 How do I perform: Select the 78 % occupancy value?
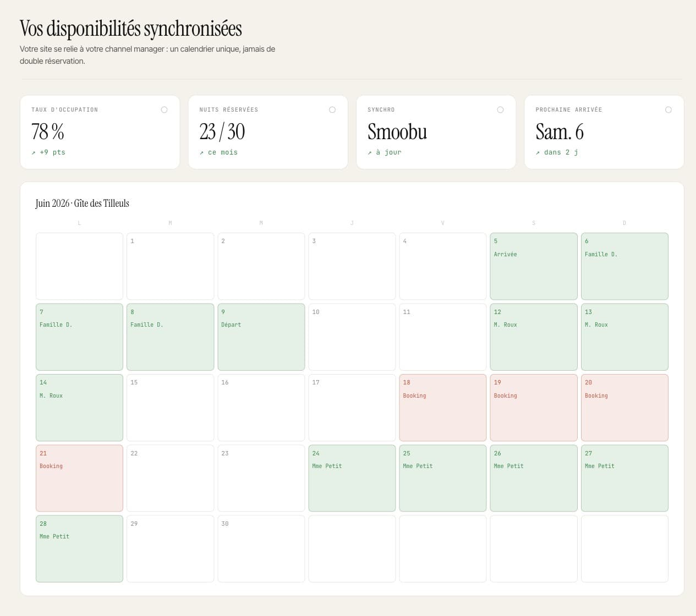48,132
